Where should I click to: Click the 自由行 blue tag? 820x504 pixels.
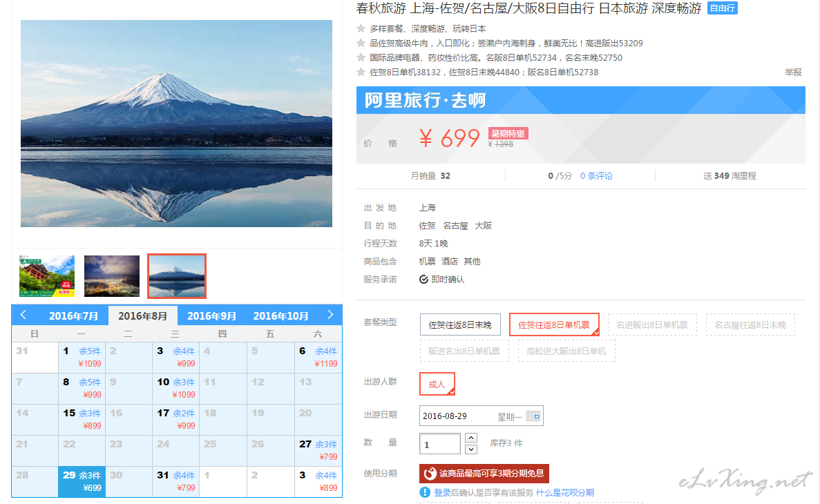722,8
